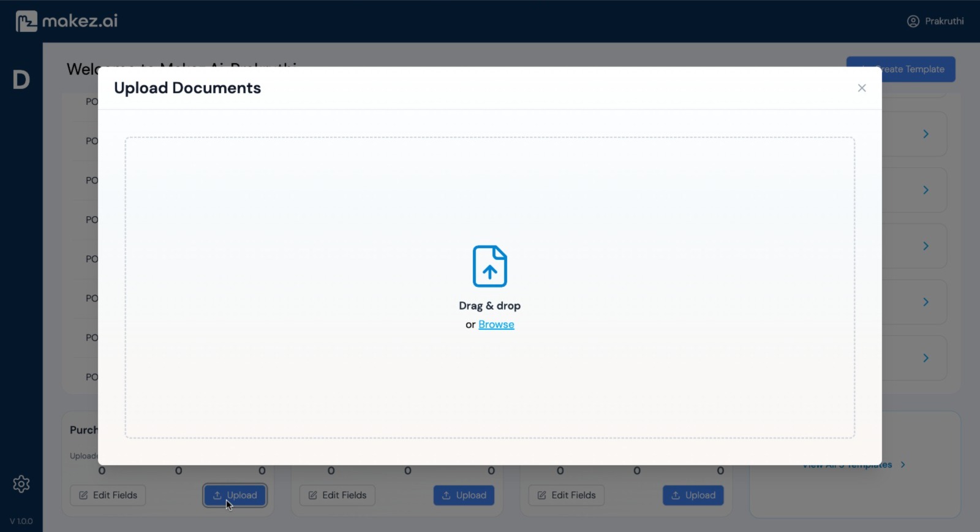Viewport: 980px width, 532px height.
Task: Expand the third chevron row on the right
Action: pyautogui.click(x=925, y=246)
